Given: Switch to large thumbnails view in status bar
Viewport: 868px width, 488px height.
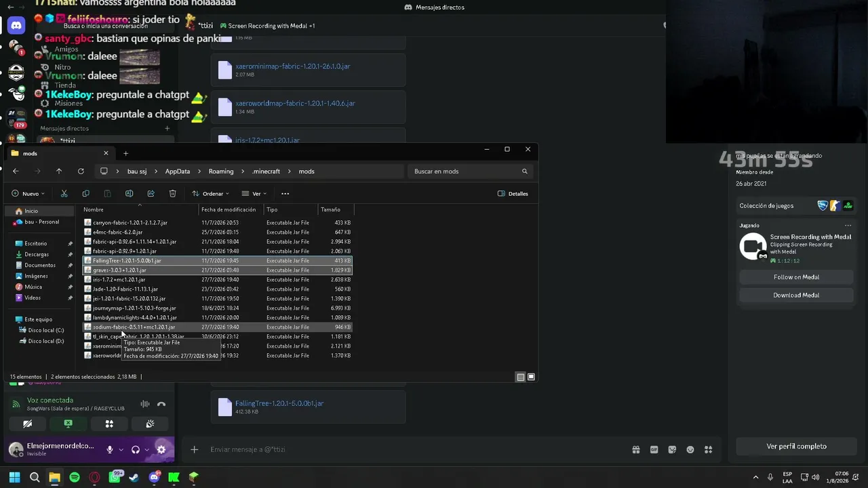Looking at the screenshot, I should point(531,377).
